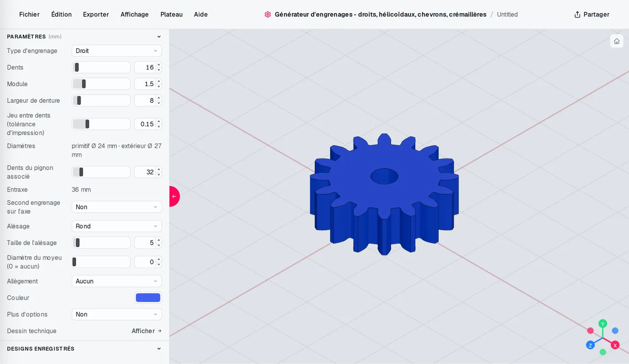The height and width of the screenshot is (364, 629).
Task: Open the Exporter menu
Action: [96, 14]
